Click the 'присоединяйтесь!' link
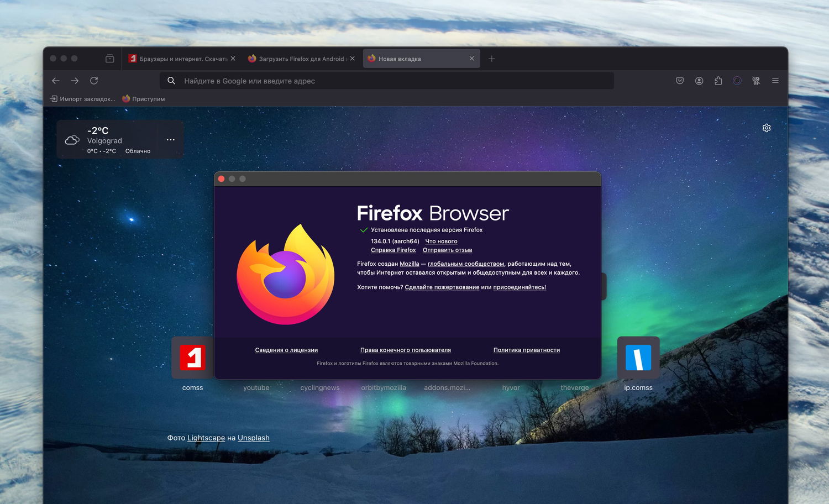 tap(520, 287)
